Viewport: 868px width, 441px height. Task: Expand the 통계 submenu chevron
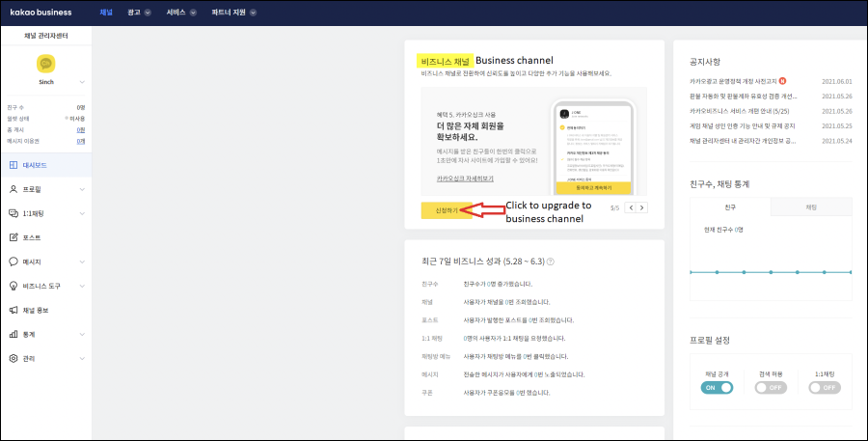82,334
